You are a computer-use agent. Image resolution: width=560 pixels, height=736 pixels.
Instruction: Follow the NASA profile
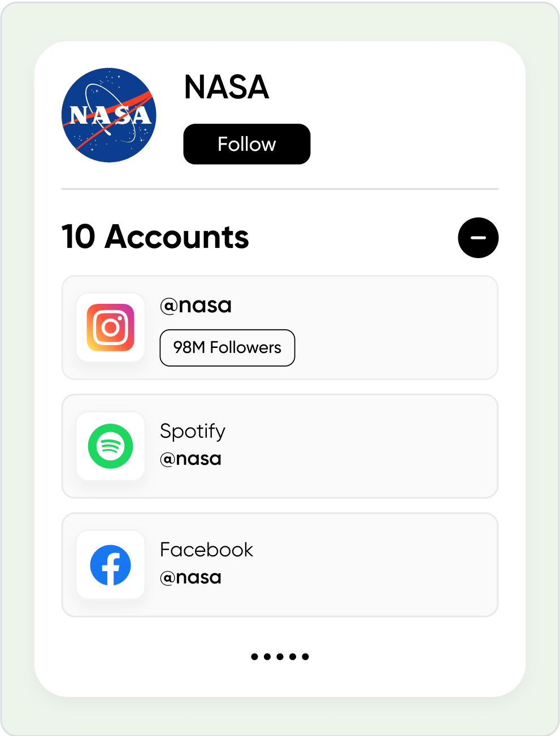pyautogui.click(x=247, y=144)
